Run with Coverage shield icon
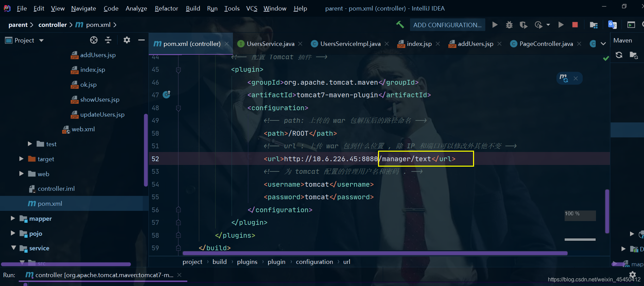The height and width of the screenshot is (286, 644). coord(523,25)
